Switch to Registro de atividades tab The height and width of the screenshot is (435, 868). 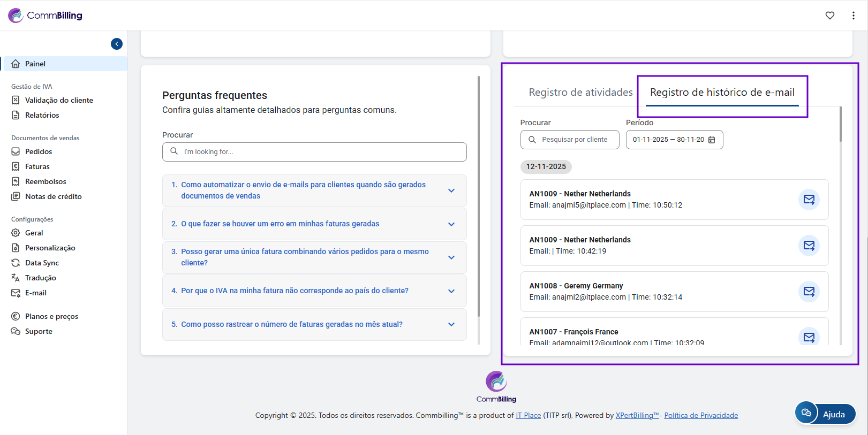tap(580, 93)
